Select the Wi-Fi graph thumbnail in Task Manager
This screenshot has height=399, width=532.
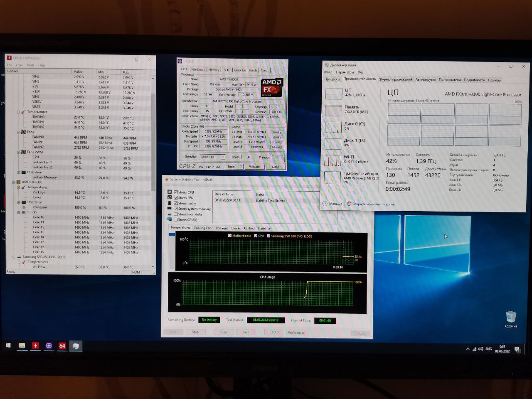[332, 160]
